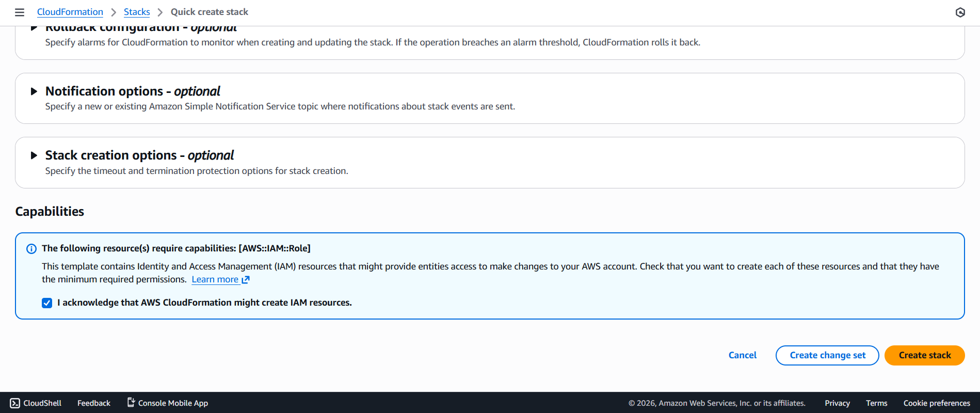The height and width of the screenshot is (413, 980).
Task: Open CloudShell terminal icon in footer
Action: click(15, 403)
